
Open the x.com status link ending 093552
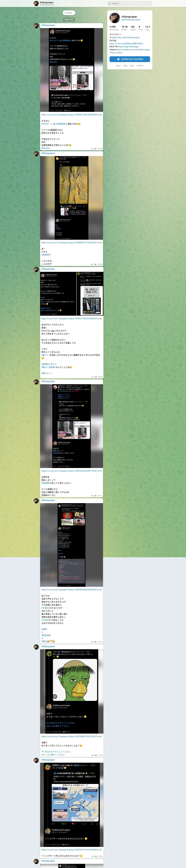pyautogui.click(x=72, y=115)
